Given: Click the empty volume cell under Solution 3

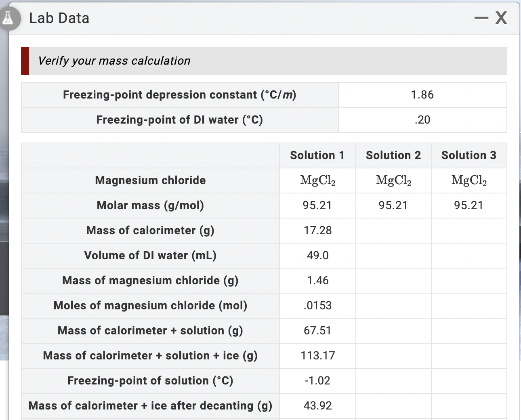Looking at the screenshot, I should [468, 256].
